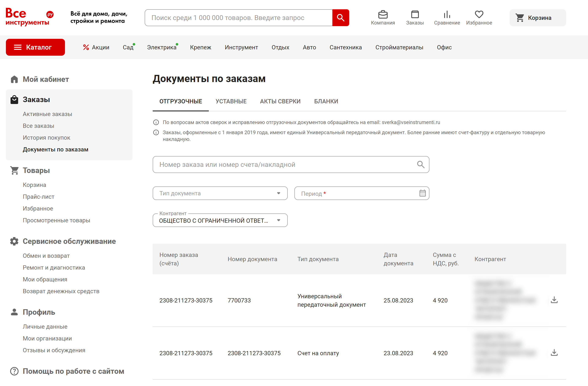The image size is (588, 386).
Task: Click the magnifier in order search field
Action: coord(421,165)
